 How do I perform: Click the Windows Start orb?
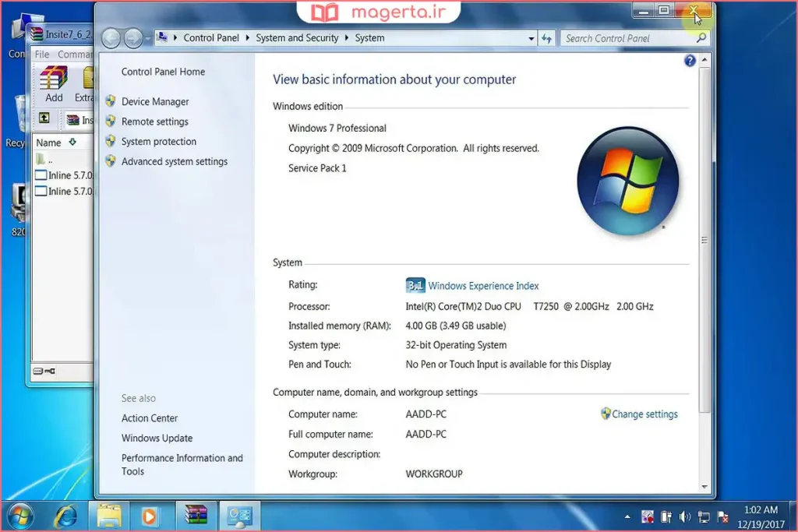19,516
